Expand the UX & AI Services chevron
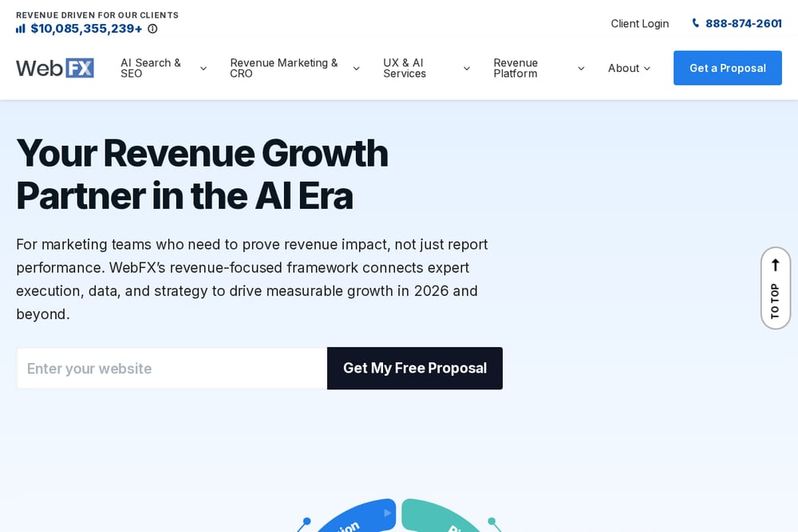Image resolution: width=798 pixels, height=532 pixels. [x=466, y=68]
